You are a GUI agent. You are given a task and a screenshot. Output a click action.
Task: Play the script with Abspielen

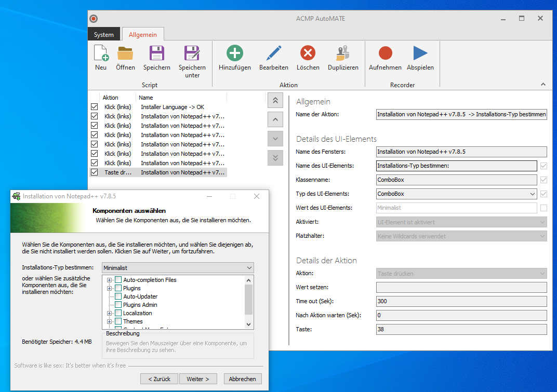(420, 58)
